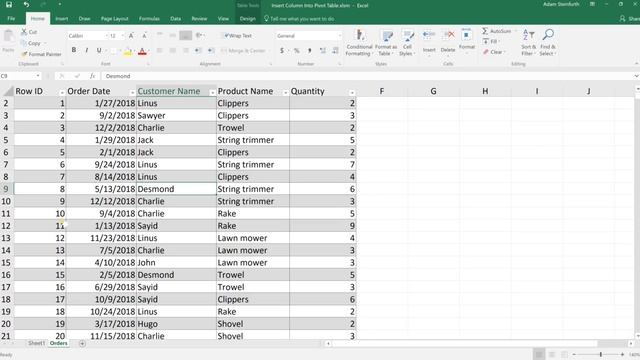Viewport: 640px width, 360px height.
Task: Select the Orders sheet tab
Action: tap(58, 343)
